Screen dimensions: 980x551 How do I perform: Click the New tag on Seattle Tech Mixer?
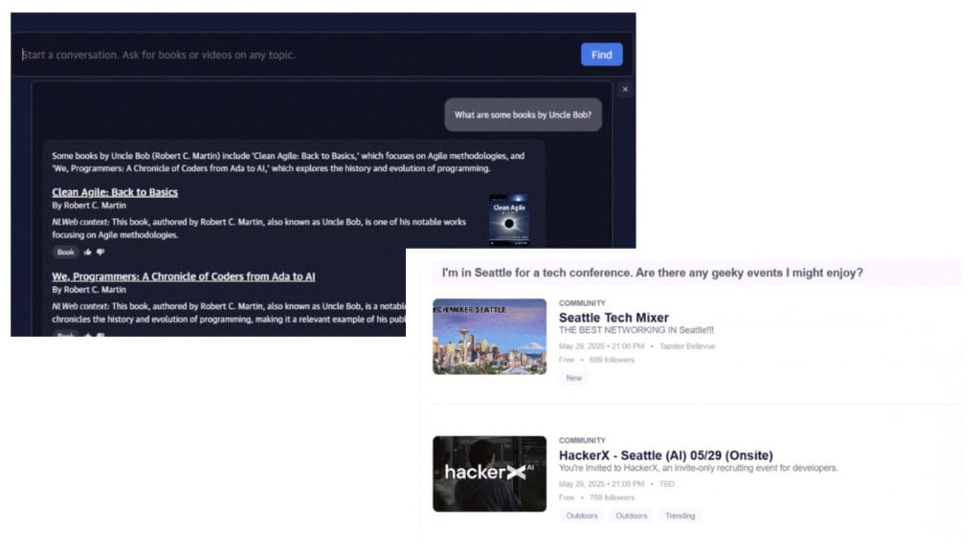574,378
